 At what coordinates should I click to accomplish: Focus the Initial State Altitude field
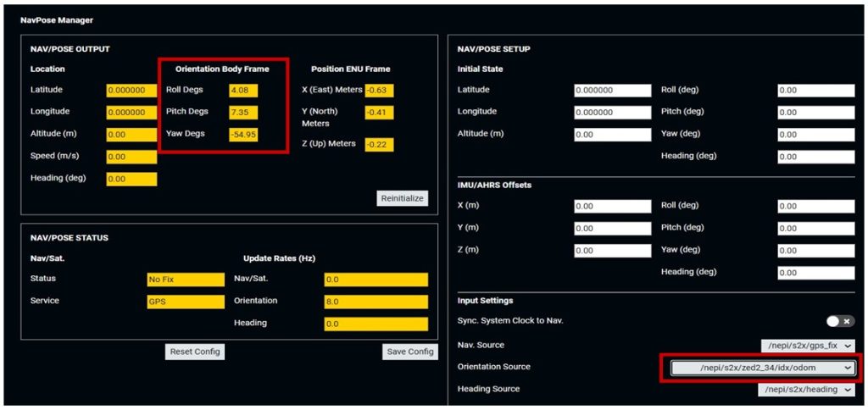tap(612, 134)
